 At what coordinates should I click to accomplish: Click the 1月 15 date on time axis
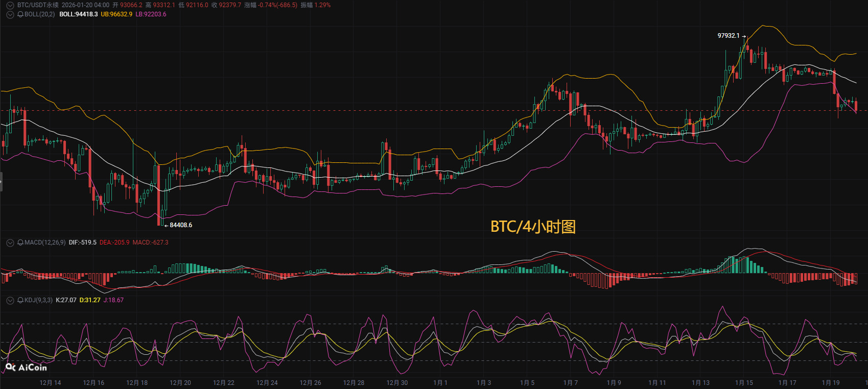pyautogui.click(x=744, y=383)
